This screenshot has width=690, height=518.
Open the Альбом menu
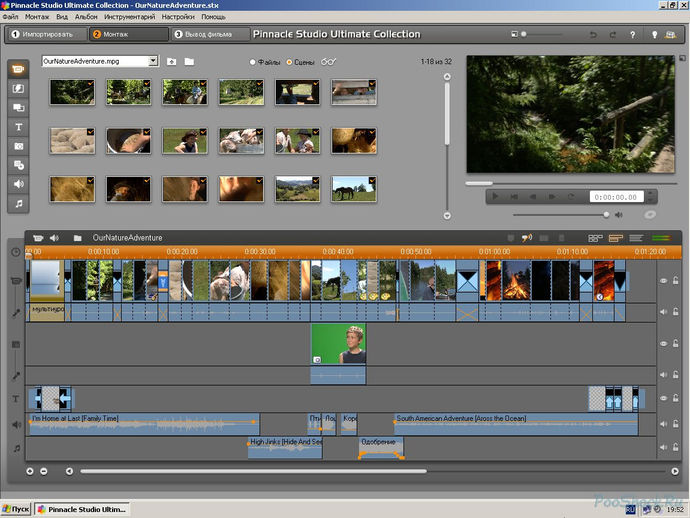point(86,17)
